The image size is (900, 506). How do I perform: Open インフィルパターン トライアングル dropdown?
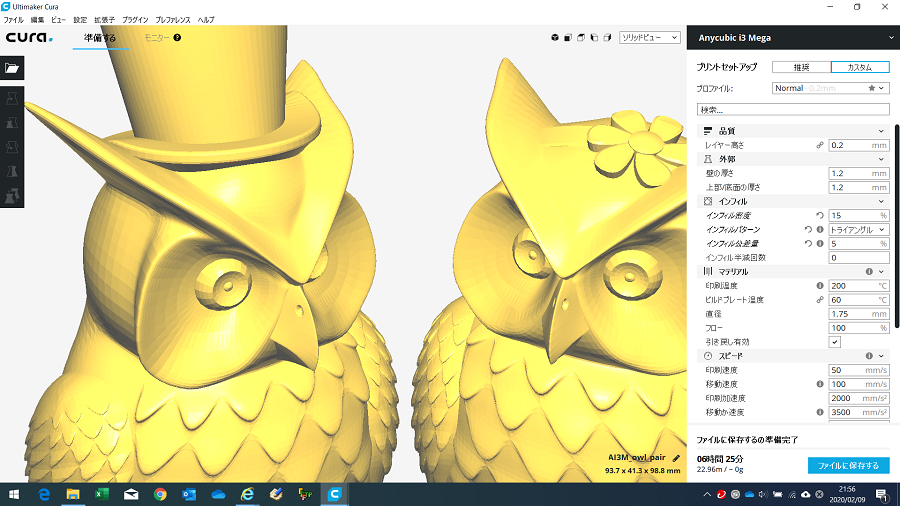click(859, 229)
